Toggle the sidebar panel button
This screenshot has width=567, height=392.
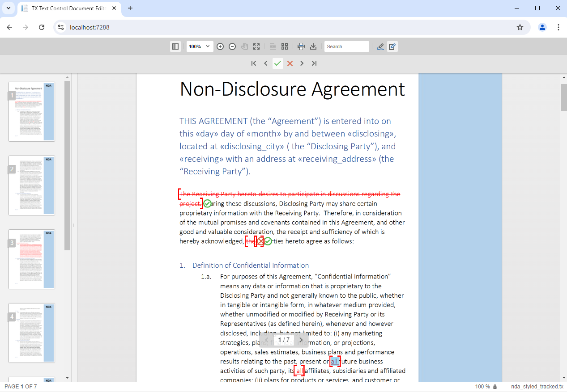[x=175, y=46]
